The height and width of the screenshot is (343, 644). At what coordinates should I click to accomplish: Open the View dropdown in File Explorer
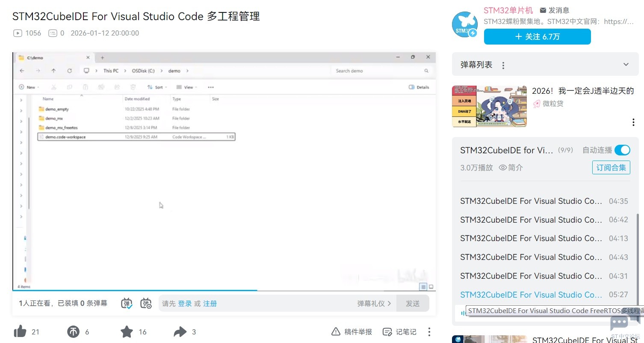(187, 87)
